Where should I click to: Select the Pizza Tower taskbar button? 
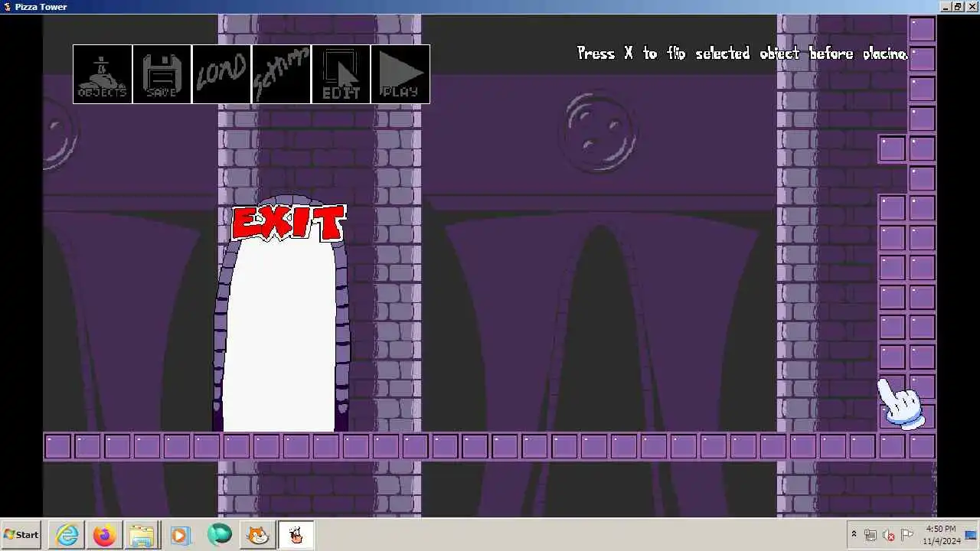(x=296, y=535)
